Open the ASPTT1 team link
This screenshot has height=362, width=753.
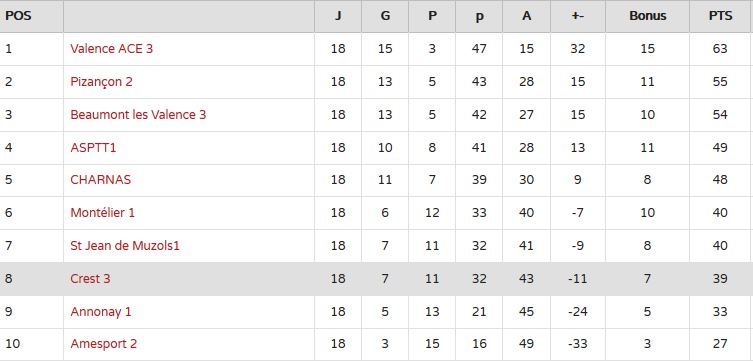point(93,147)
